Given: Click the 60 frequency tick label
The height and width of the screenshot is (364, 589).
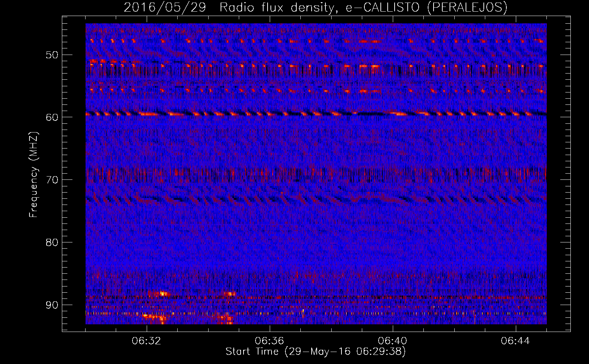Looking at the screenshot, I should 52,117.
